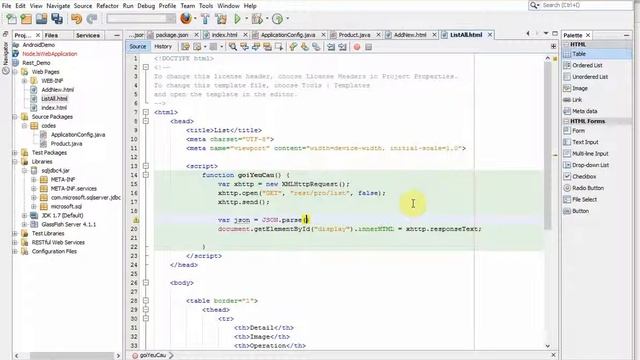Click the Firefox browser icon in the toolbar
640x360 pixels.
(x=186, y=18)
